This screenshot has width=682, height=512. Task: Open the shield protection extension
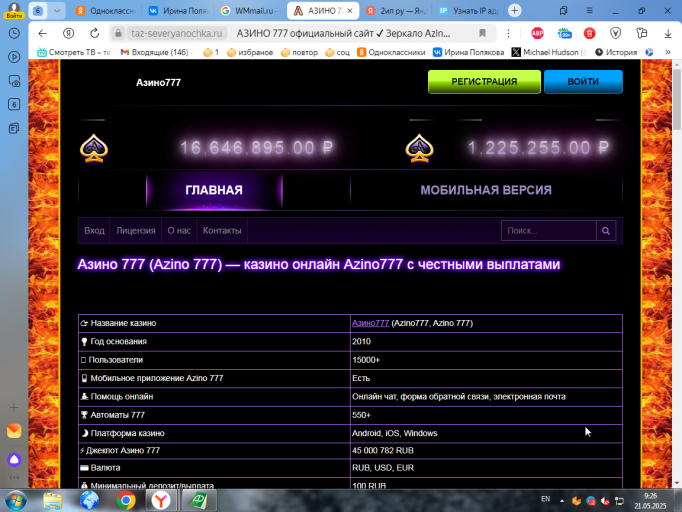[615, 33]
